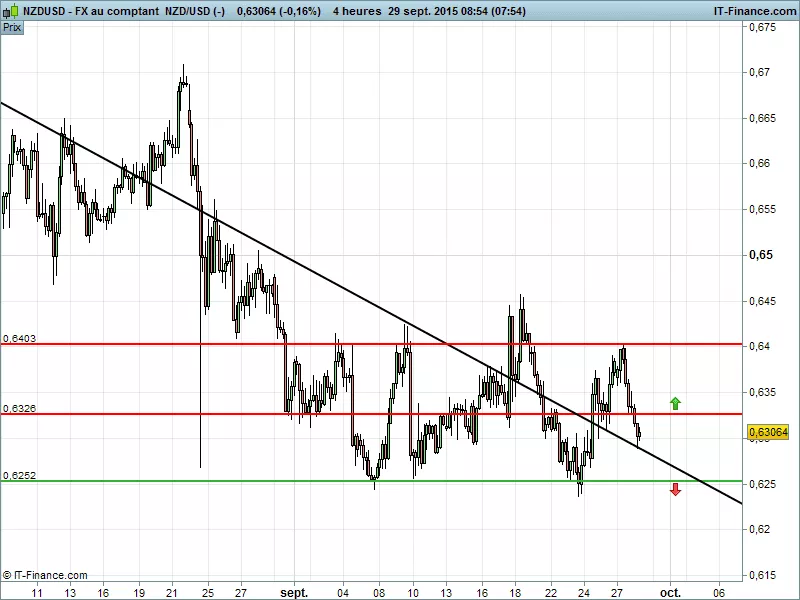Image resolution: width=800 pixels, height=600 pixels.
Task: Click the 0,655 price axis label
Action: point(762,209)
